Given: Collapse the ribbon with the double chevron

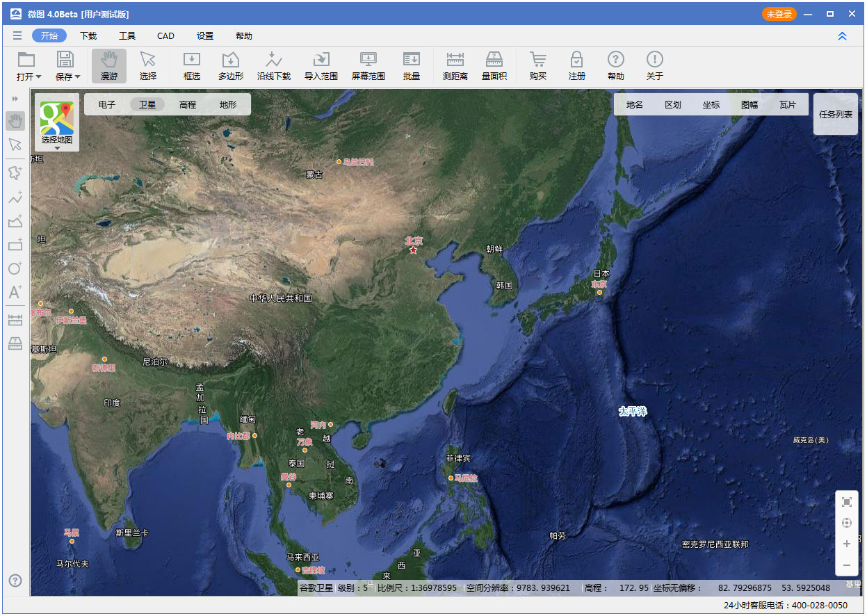Looking at the screenshot, I should coord(842,36).
